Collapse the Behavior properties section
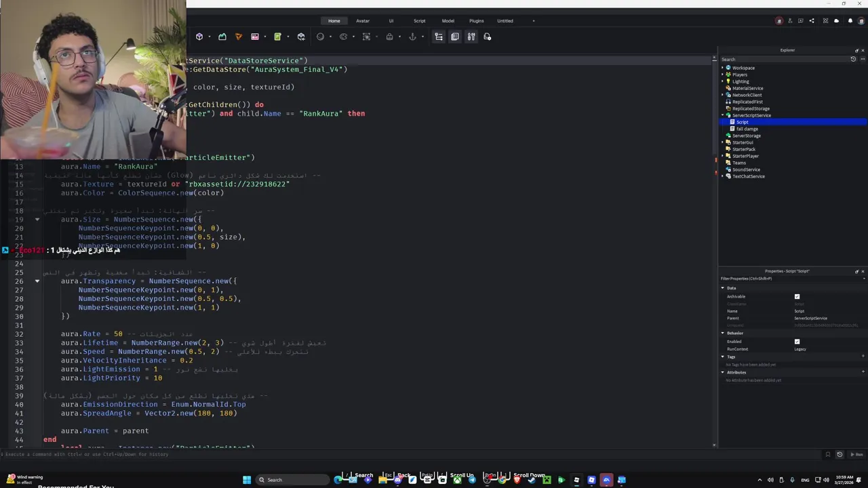Viewport: 868px width, 488px height. coord(723,333)
